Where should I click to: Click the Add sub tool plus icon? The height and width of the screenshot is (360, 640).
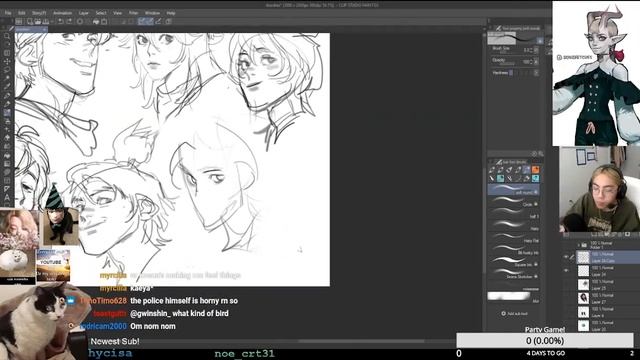pyautogui.click(x=503, y=313)
